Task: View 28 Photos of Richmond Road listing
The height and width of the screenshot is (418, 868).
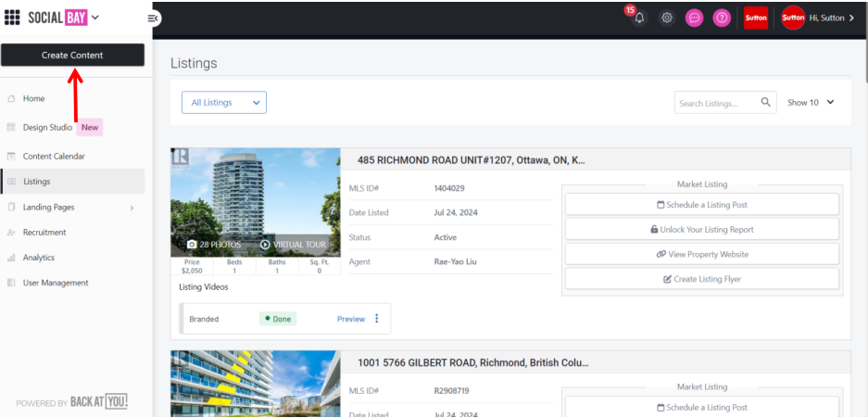Action: click(x=214, y=244)
